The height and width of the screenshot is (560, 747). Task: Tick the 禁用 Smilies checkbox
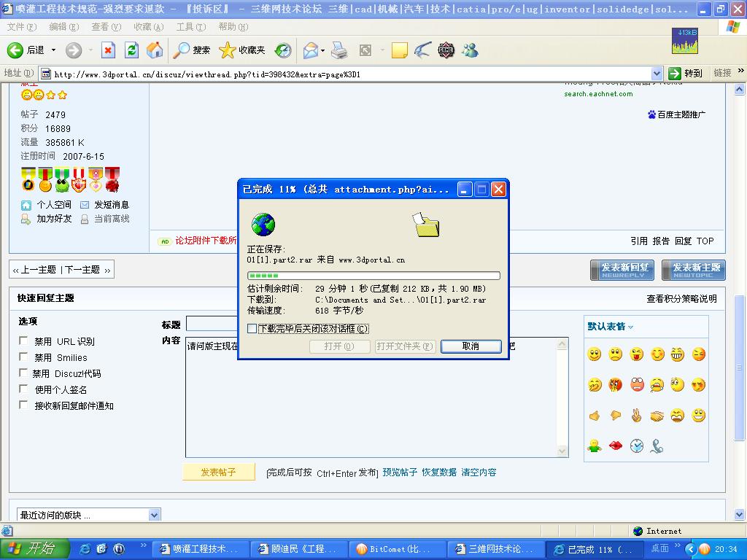click(23, 357)
